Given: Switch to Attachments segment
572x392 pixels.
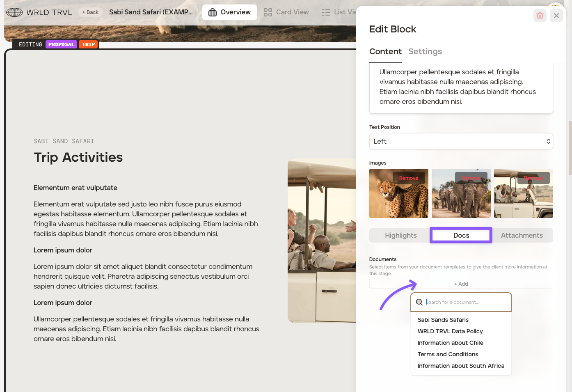Looking at the screenshot, I should tap(522, 235).
